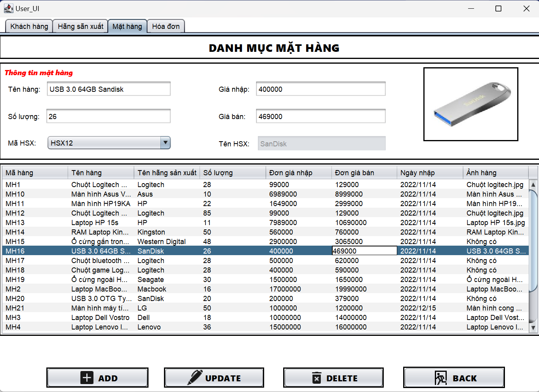Click the User_UI app icon in the title bar
Image resolution: width=539 pixels, height=392 pixels.
[x=8, y=8]
